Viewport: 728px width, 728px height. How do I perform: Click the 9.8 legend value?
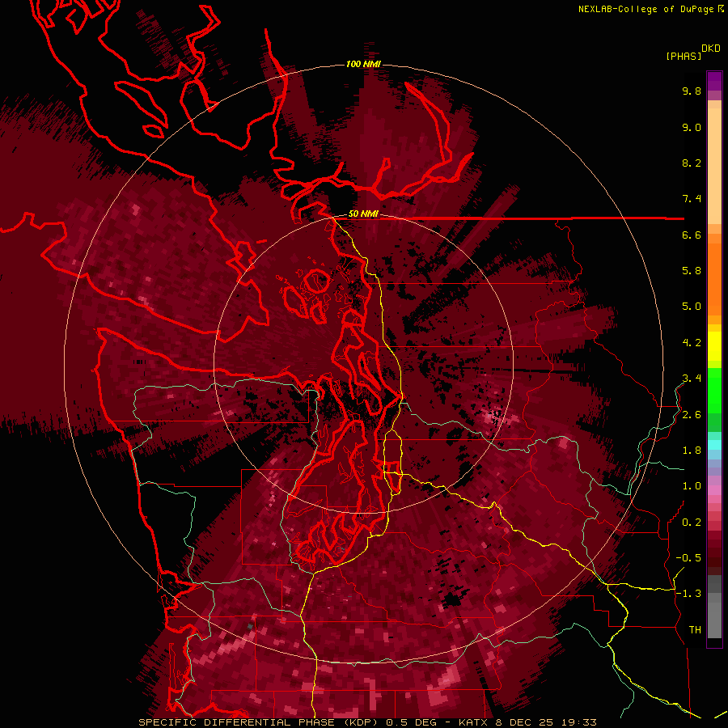(x=692, y=91)
